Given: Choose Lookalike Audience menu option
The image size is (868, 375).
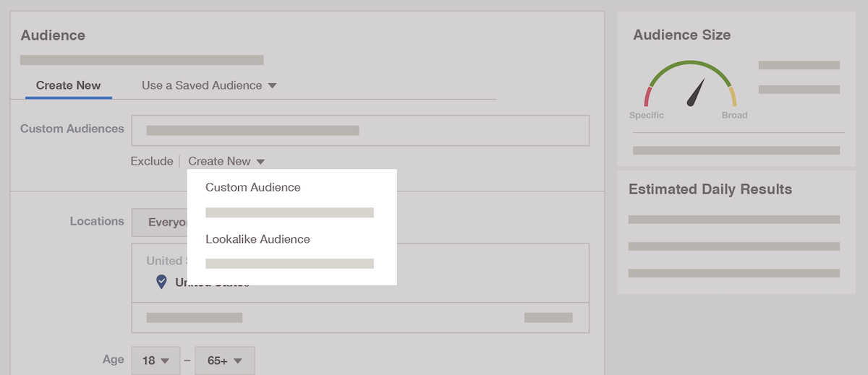Looking at the screenshot, I should (x=258, y=239).
